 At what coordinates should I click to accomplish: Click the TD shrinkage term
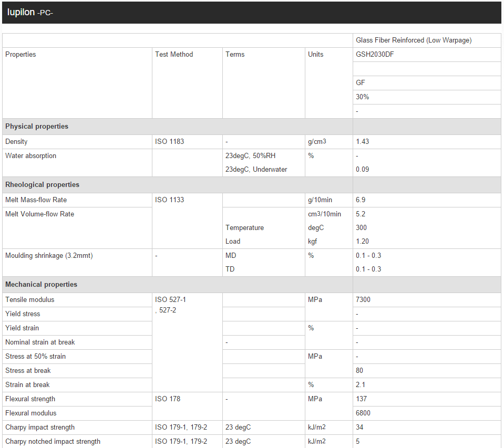coord(230,269)
